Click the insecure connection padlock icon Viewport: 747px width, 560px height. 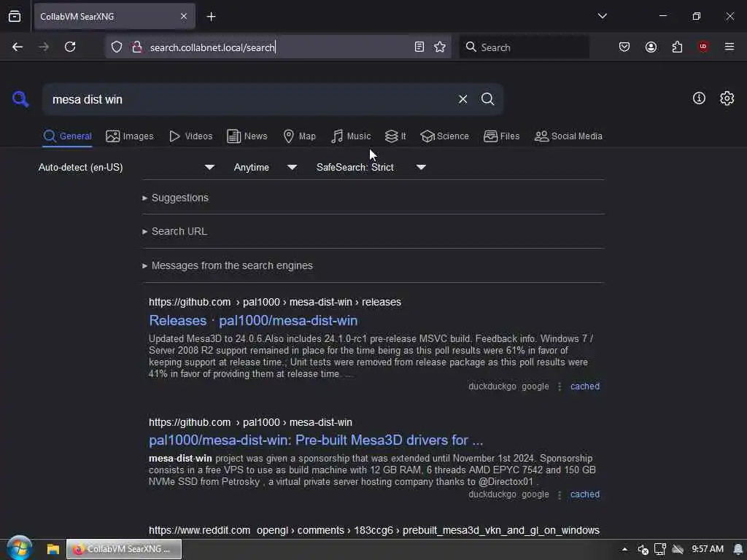coord(137,47)
